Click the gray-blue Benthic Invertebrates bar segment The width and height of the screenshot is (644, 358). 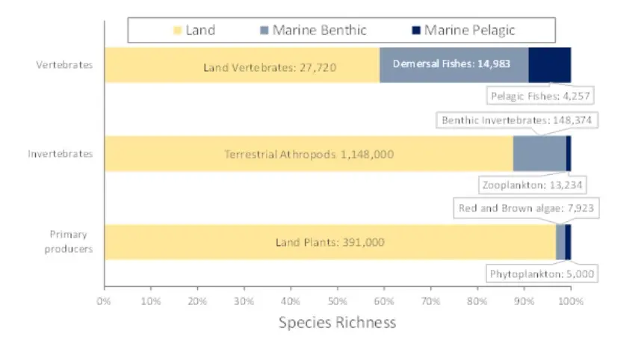[539, 154]
